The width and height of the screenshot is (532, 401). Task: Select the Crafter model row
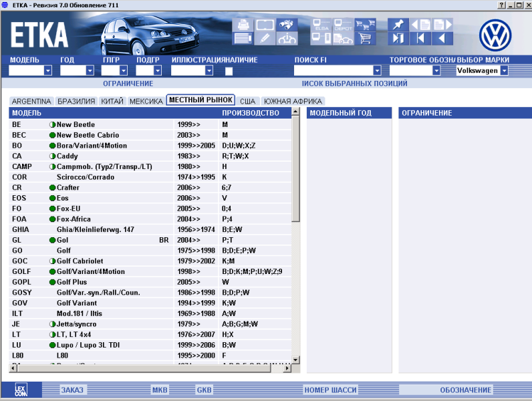point(150,188)
